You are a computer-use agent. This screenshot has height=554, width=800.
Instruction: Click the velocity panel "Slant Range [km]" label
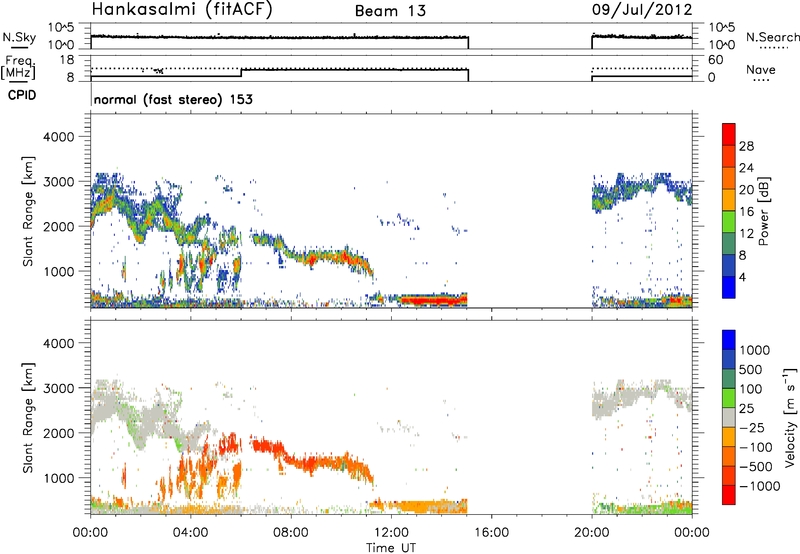(28, 417)
